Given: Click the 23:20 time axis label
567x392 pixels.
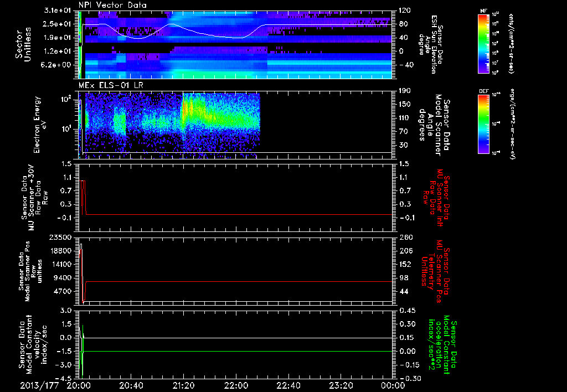Looking at the screenshot, I should 341,385.
